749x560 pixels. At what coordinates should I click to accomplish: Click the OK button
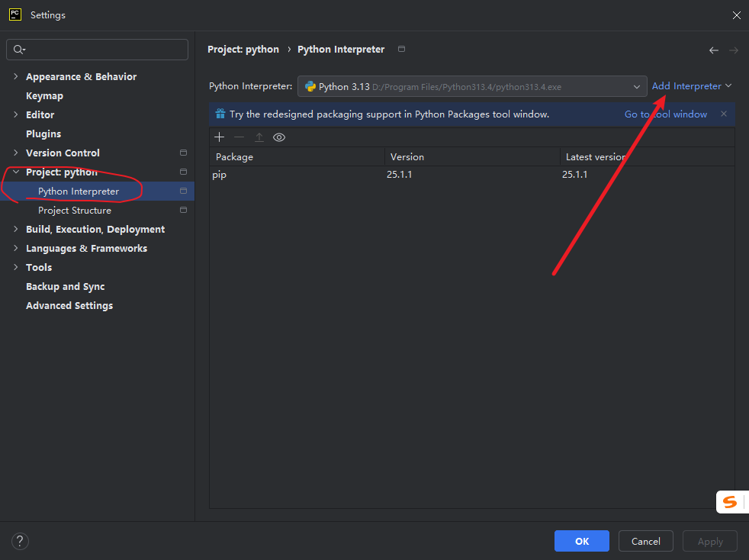pos(582,541)
